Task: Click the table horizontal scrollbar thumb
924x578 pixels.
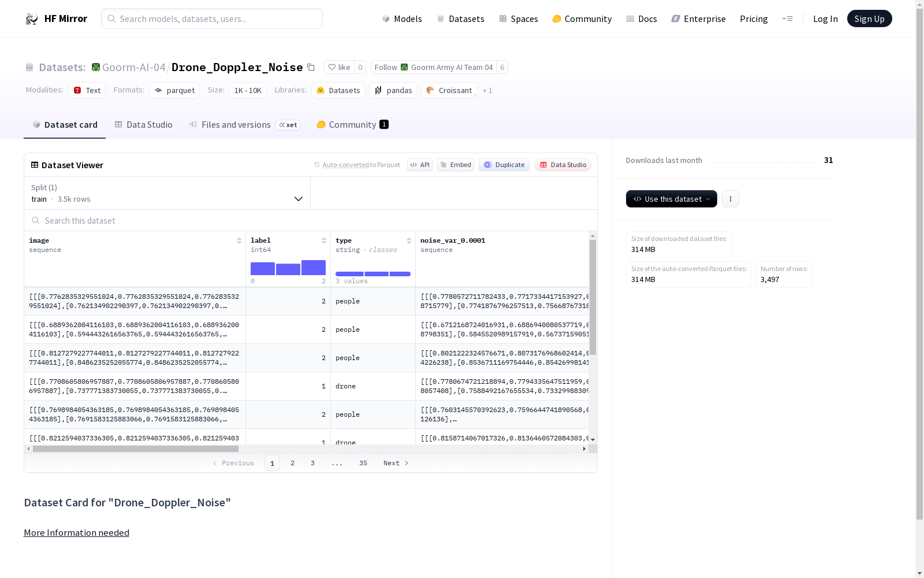Action: tap(136, 449)
